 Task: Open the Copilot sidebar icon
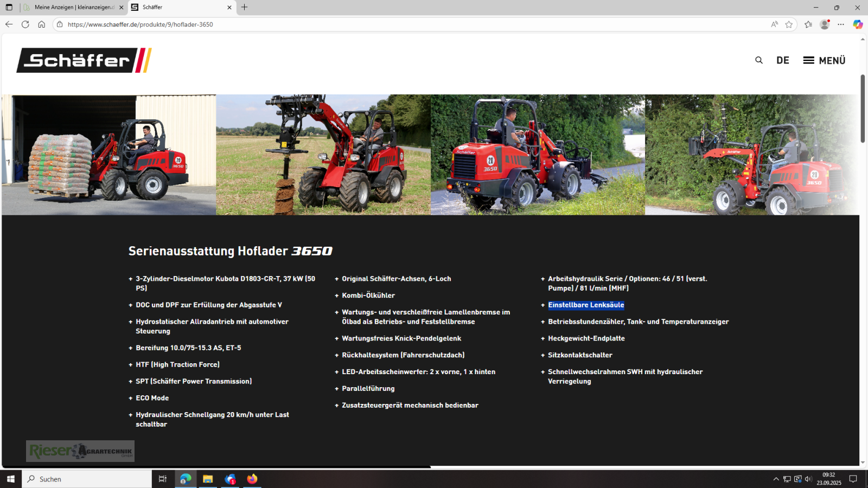(x=857, y=24)
